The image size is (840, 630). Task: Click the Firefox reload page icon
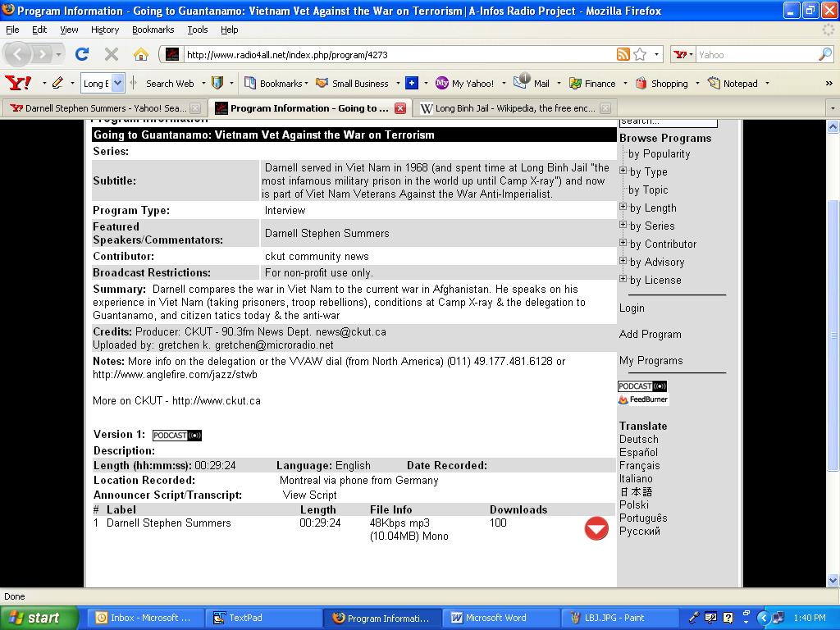(x=82, y=54)
